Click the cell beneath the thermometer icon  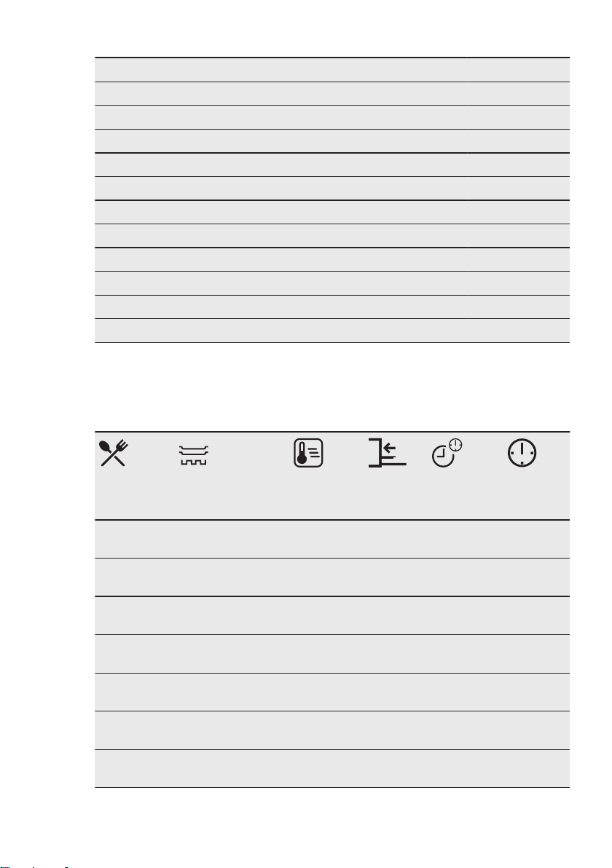tap(308, 539)
